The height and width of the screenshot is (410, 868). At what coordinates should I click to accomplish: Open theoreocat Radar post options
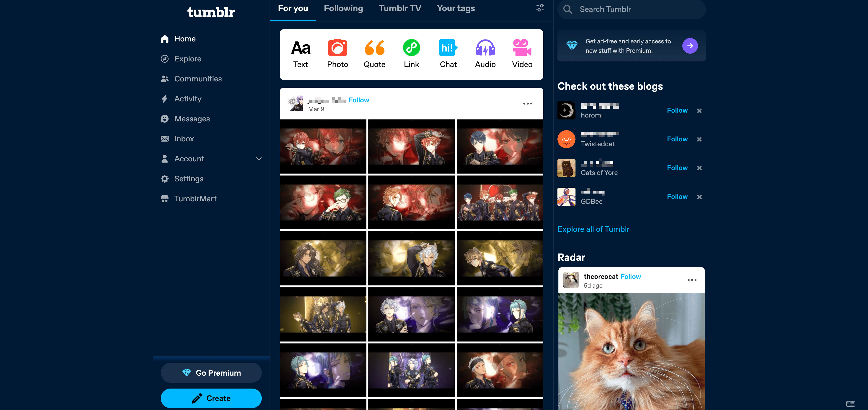click(692, 280)
